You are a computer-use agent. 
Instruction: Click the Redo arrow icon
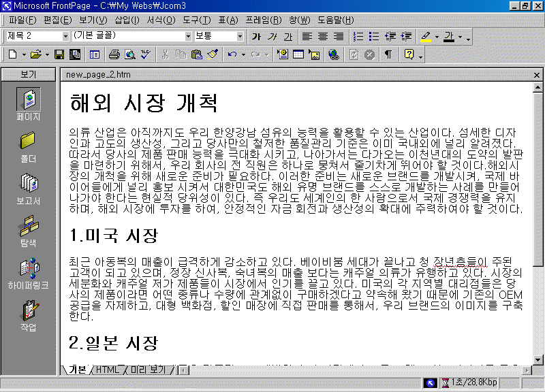click(255, 54)
